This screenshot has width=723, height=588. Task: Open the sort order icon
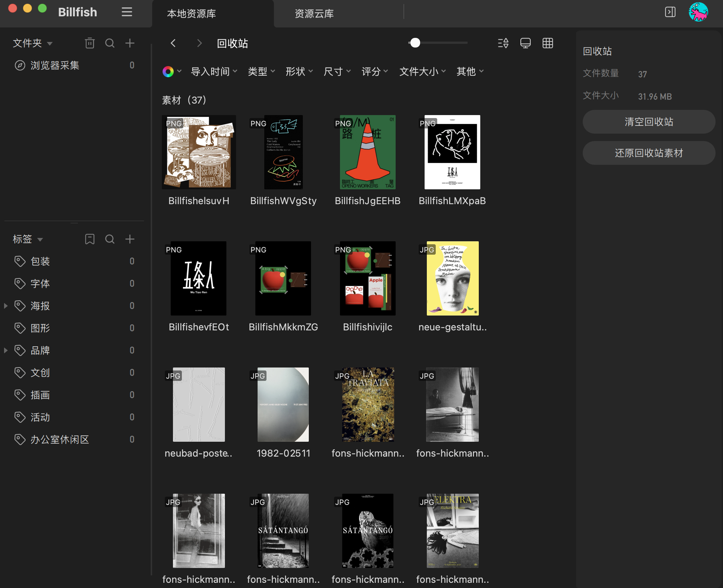[x=503, y=43]
